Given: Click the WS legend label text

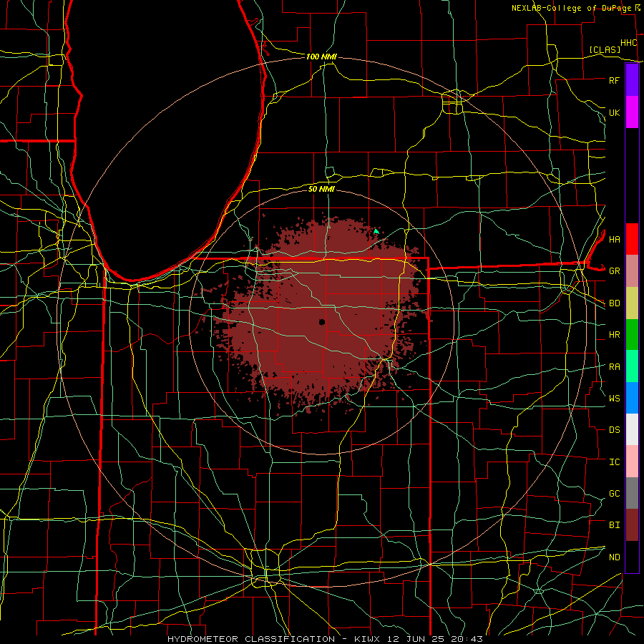Looking at the screenshot, I should (x=615, y=398).
